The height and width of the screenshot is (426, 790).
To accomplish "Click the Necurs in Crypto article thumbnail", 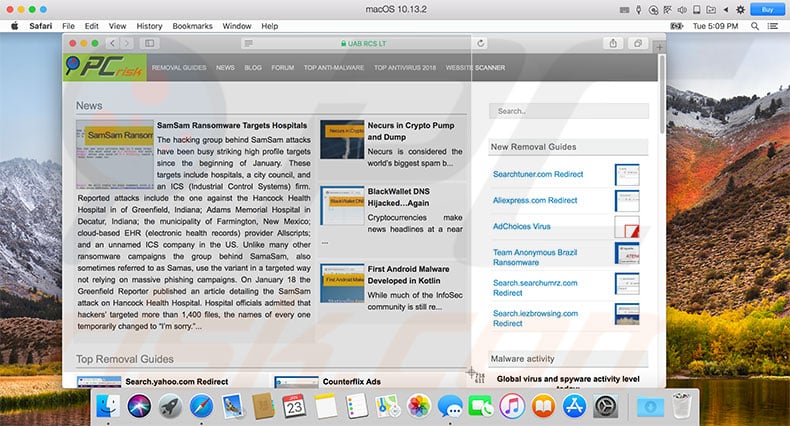I will [342, 139].
